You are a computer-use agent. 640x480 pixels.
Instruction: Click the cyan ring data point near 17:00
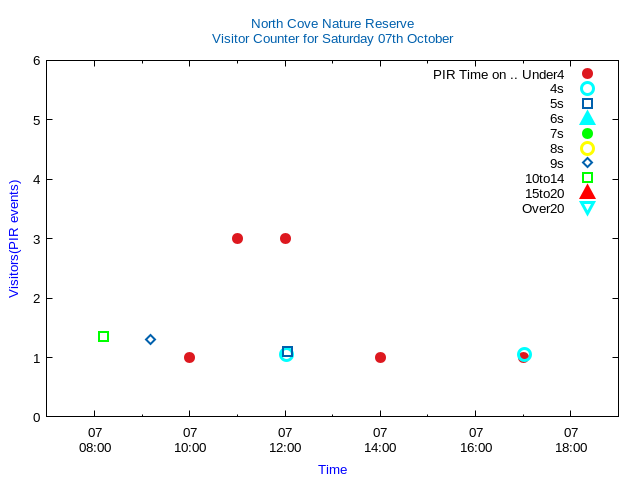point(524,355)
